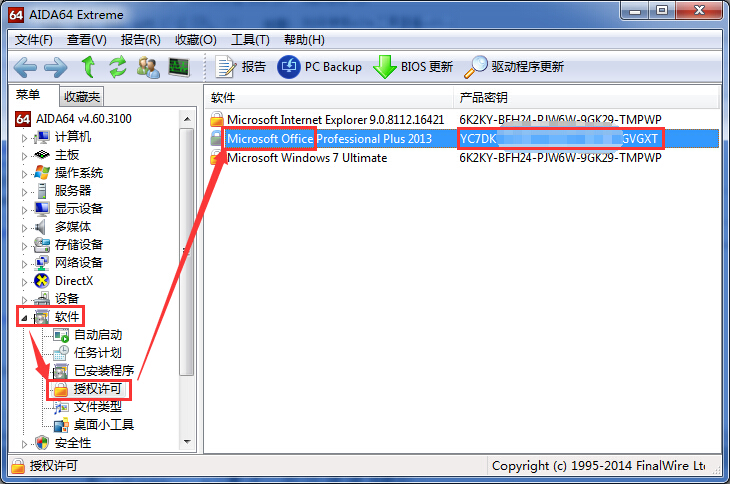Expand the 计算机 tree node
Screen dimensions: 730x484
pyautogui.click(x=24, y=138)
